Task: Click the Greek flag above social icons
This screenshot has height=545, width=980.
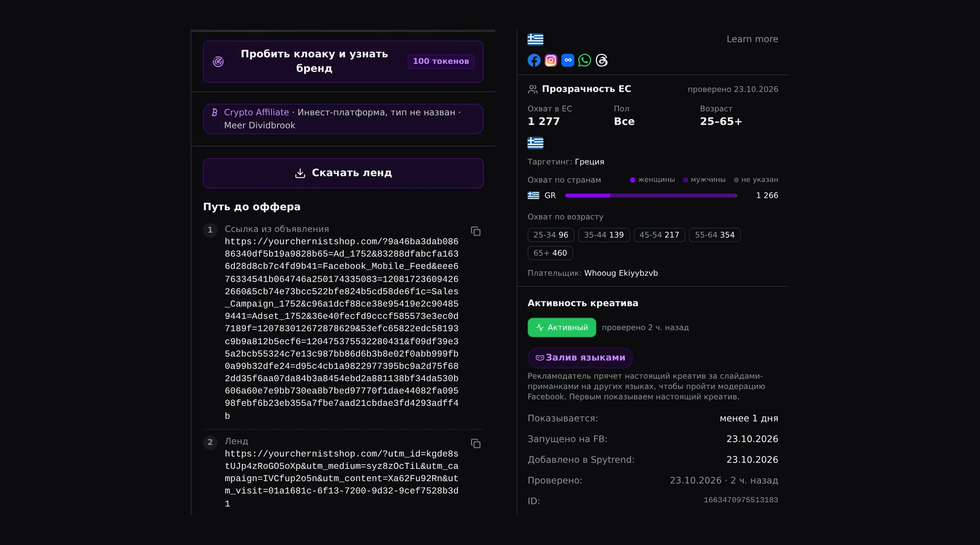Action: [535, 39]
